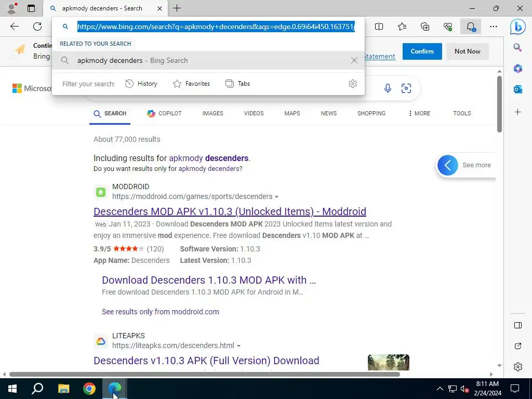Image resolution: width=532 pixels, height=399 pixels.
Task: Expand liteapks.com URL dropdown arrow
Action: point(238,345)
